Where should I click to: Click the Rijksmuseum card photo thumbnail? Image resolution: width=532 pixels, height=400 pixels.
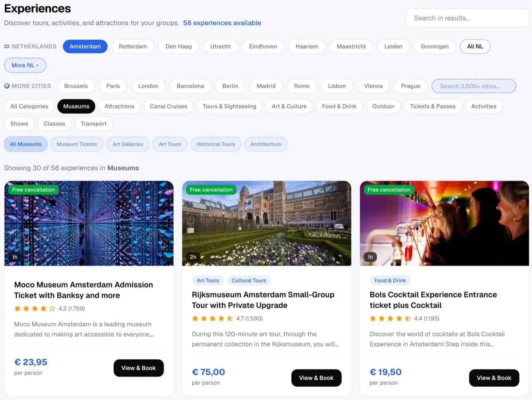[266, 223]
